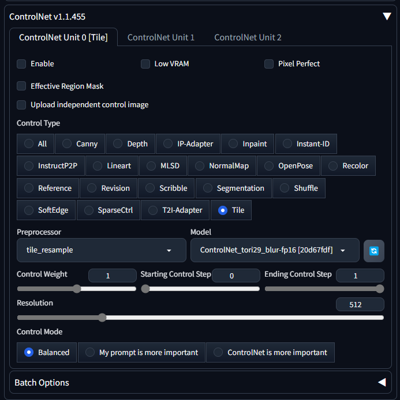Select the Reference control type
Viewport: 400px width, 400px height.
(x=48, y=188)
